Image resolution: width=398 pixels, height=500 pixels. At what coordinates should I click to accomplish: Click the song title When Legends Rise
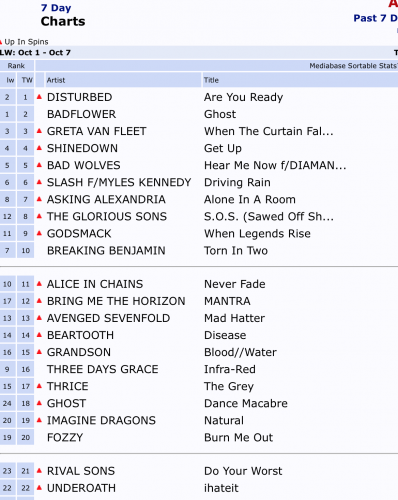[257, 234]
